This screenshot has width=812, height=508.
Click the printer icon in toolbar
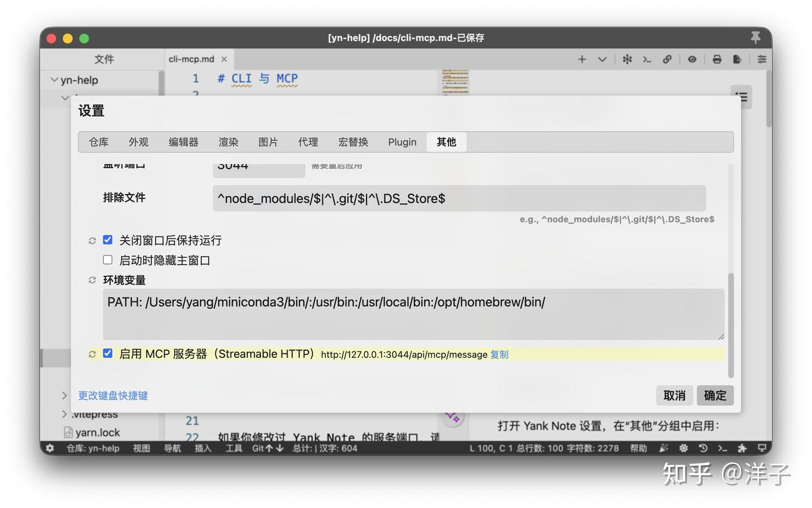pos(717,59)
